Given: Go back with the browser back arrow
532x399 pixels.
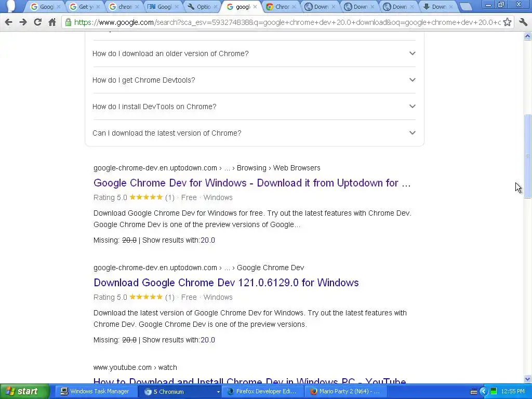Looking at the screenshot, I should point(8,22).
